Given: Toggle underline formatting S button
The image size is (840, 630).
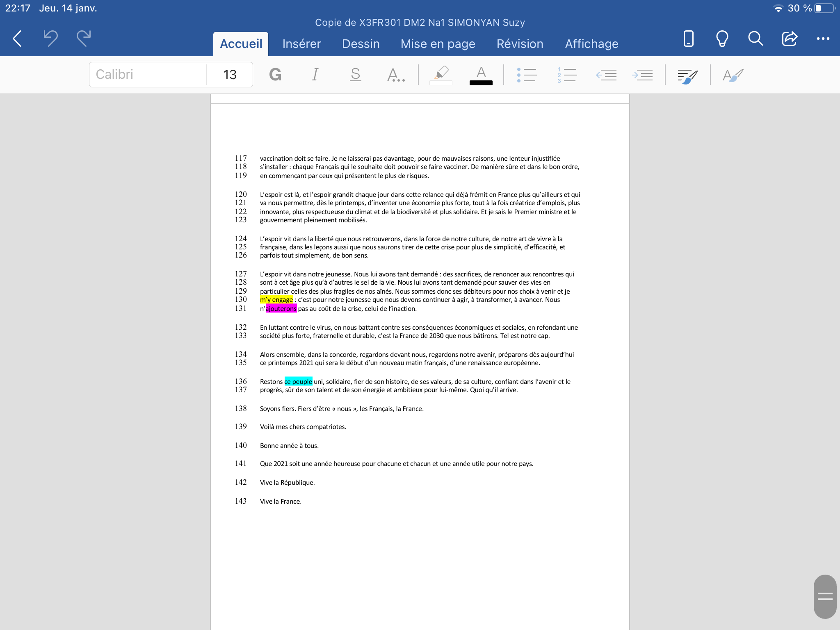Looking at the screenshot, I should 355,75.
